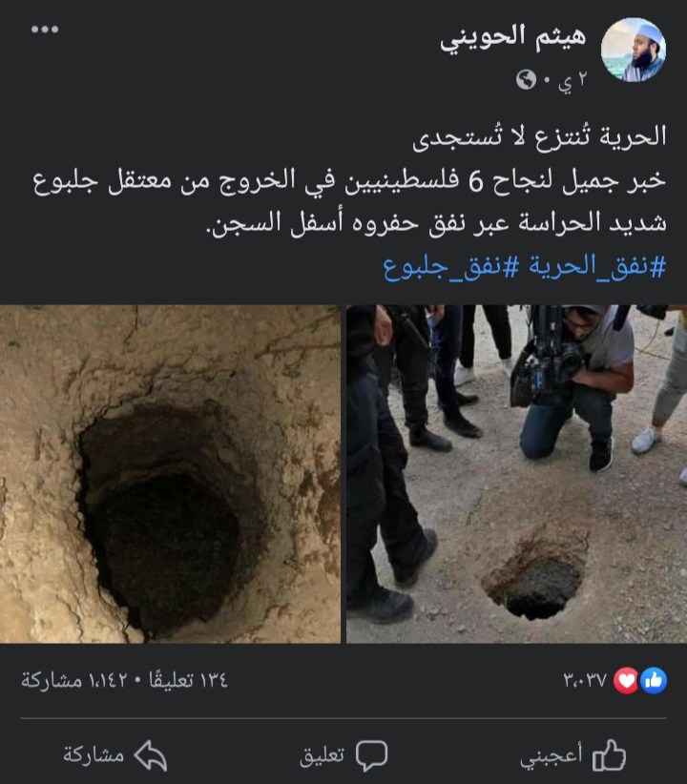Screen dimensions: 687x784
Task: Click the thumbs-up أعجبني icon
Action: pyautogui.click(x=609, y=755)
